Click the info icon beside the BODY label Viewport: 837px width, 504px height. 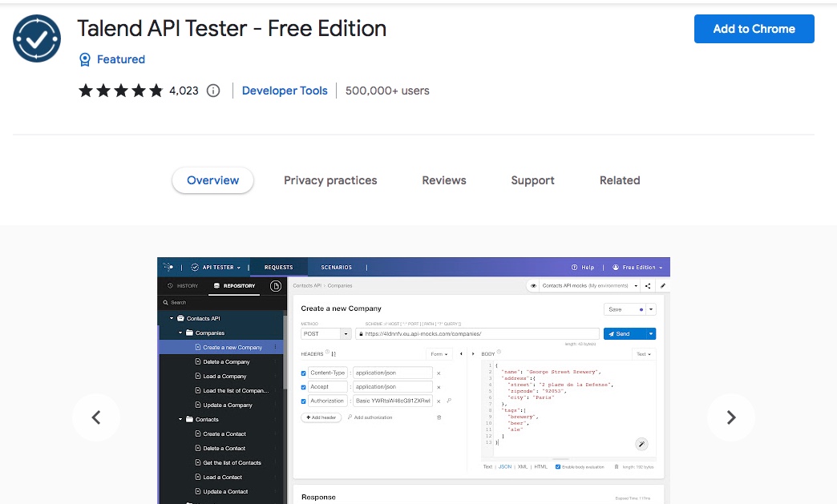(499, 352)
